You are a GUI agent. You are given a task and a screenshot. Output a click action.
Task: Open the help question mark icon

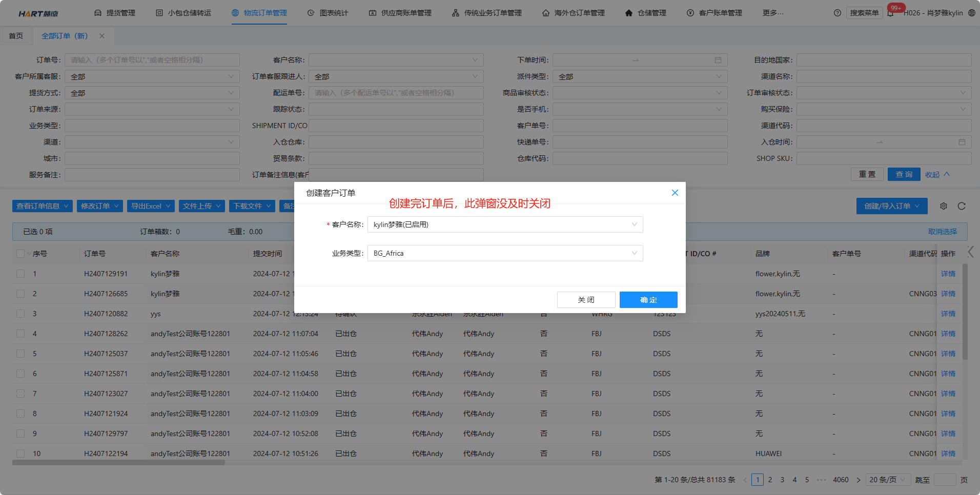pyautogui.click(x=838, y=13)
